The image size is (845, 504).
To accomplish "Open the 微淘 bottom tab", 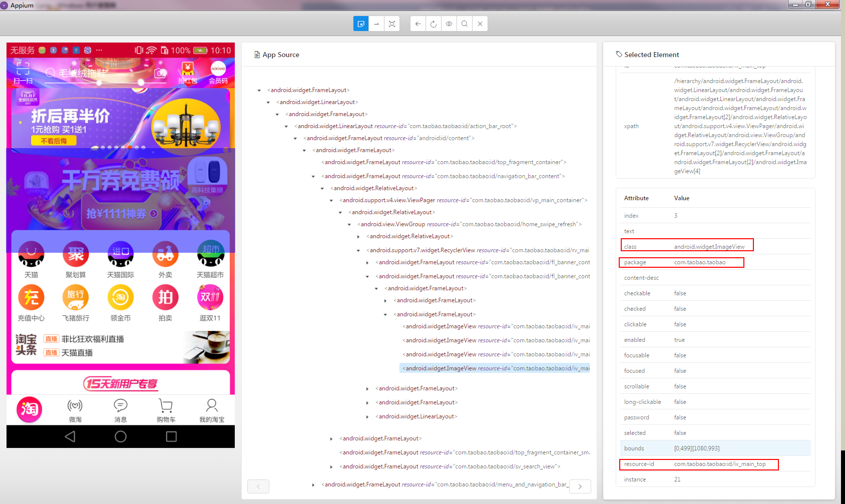I will coord(75,410).
